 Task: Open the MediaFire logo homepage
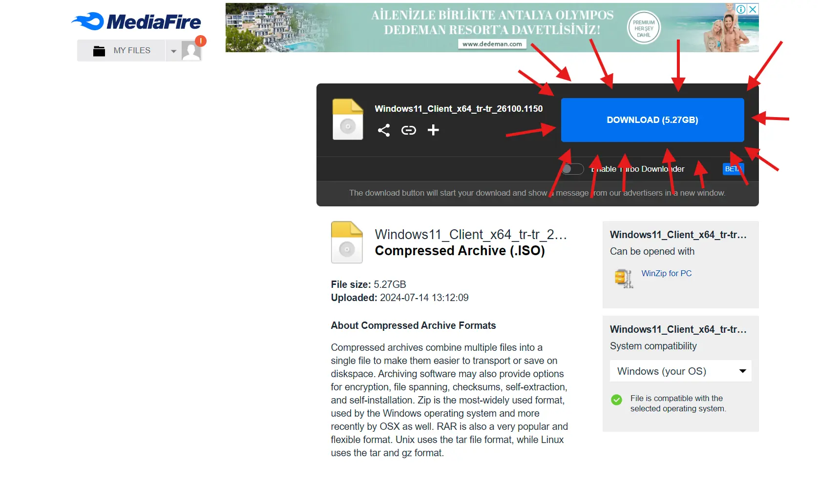coord(136,21)
